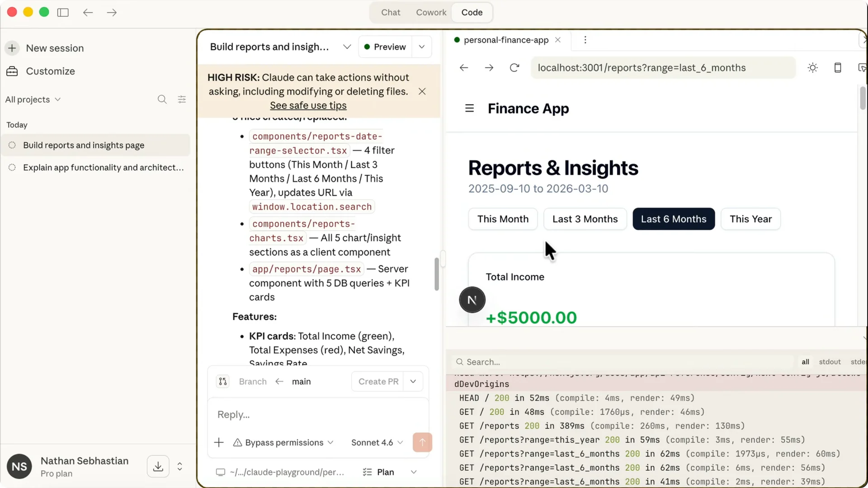Image resolution: width=868 pixels, height=488 pixels.
Task: Click the download update icon
Action: (158, 466)
